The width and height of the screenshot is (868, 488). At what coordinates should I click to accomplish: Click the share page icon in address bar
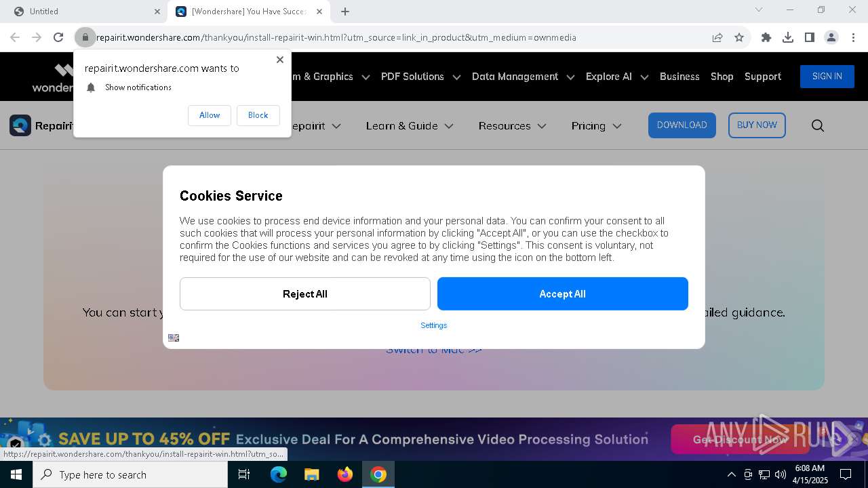tap(717, 37)
